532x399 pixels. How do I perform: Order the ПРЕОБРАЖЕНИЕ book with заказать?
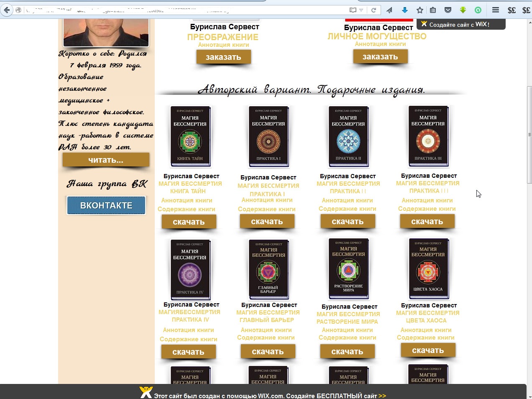coord(223,57)
